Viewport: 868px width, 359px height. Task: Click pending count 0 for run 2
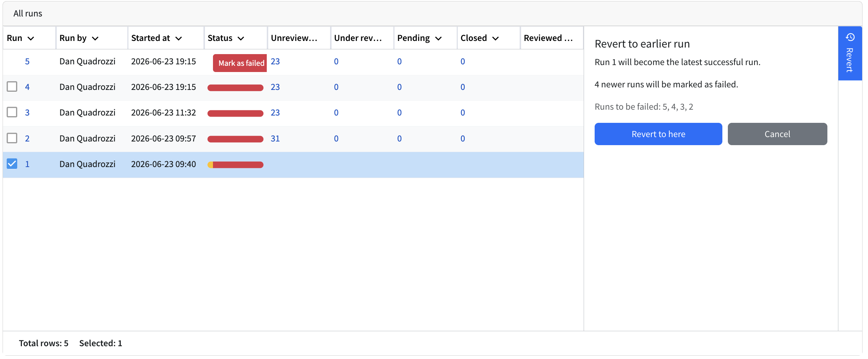400,139
